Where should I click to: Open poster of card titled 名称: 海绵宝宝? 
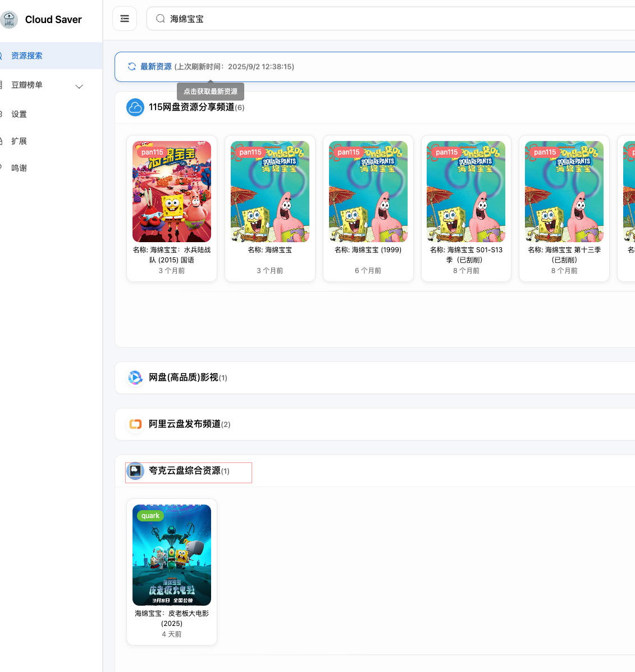(x=269, y=192)
